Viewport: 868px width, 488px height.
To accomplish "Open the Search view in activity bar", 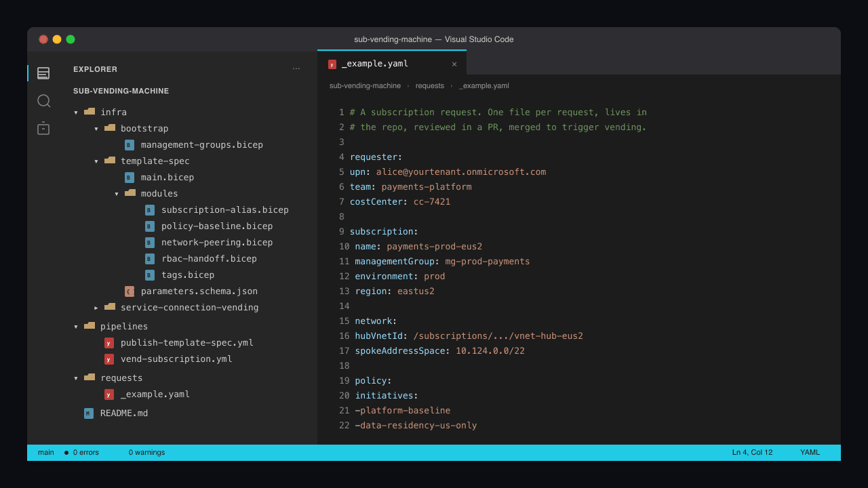I will [43, 101].
